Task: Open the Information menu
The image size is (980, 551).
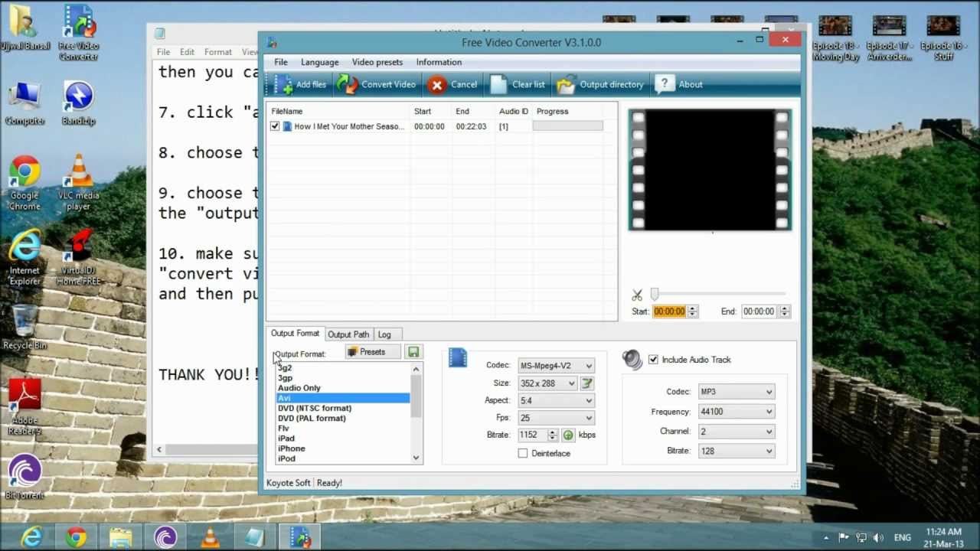Action: (439, 62)
